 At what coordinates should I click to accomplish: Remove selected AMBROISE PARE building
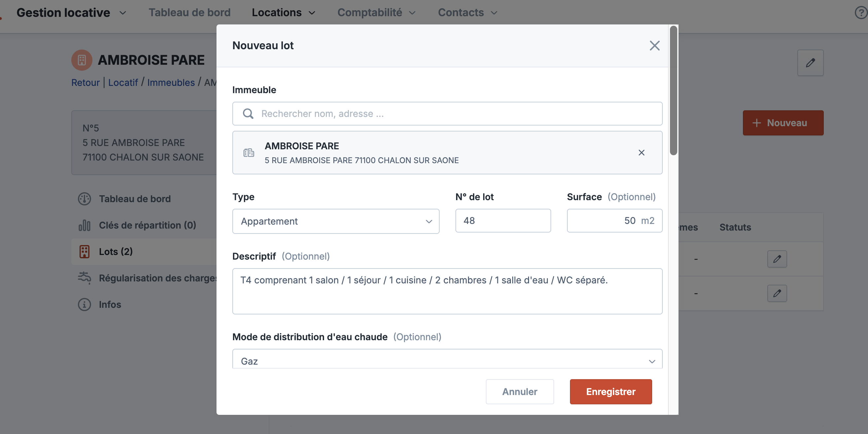[x=641, y=153]
